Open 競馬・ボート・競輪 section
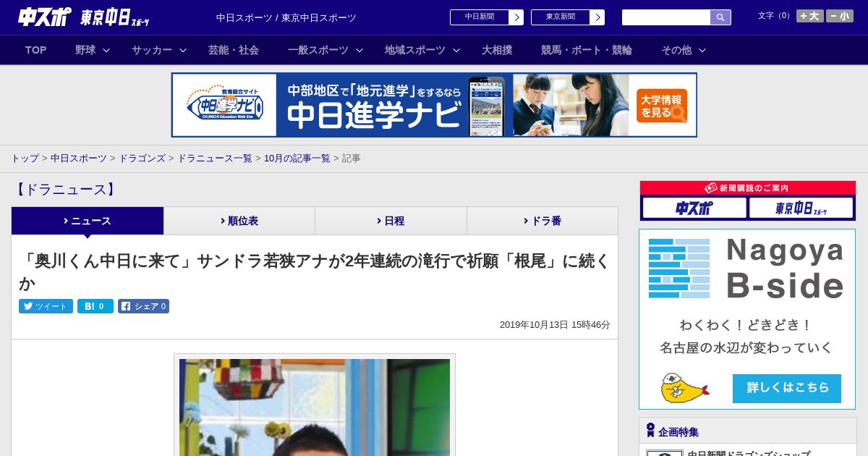Image resolution: width=868 pixels, height=456 pixels. click(587, 50)
